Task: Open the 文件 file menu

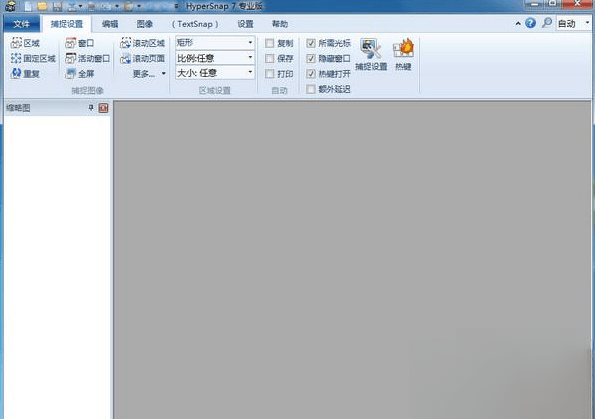Action: (x=22, y=24)
